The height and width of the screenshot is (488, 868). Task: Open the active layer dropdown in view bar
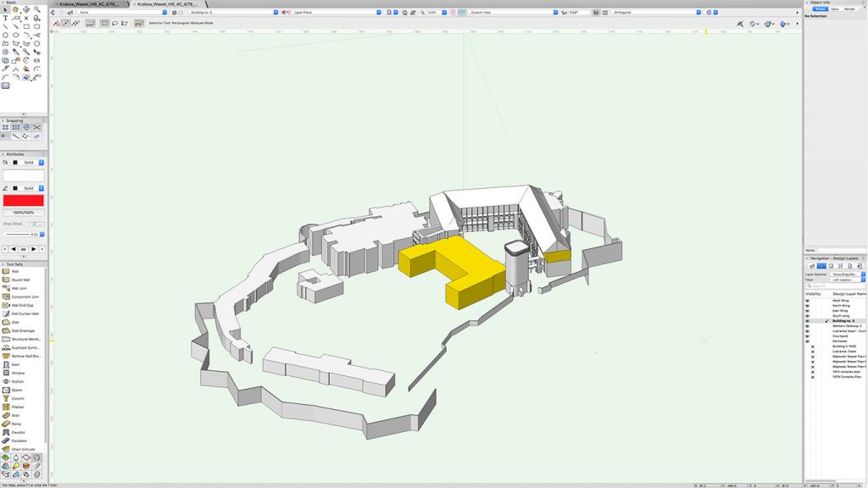coord(234,12)
